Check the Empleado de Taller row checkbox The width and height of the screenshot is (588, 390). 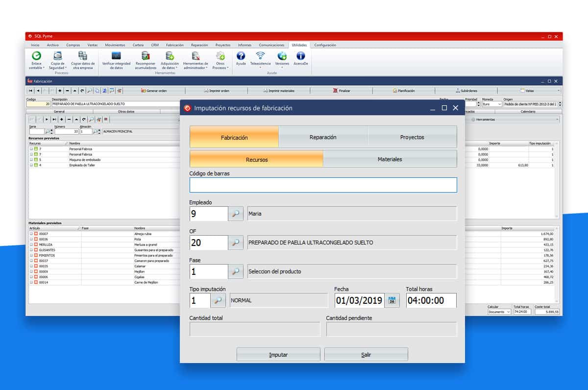(31, 165)
